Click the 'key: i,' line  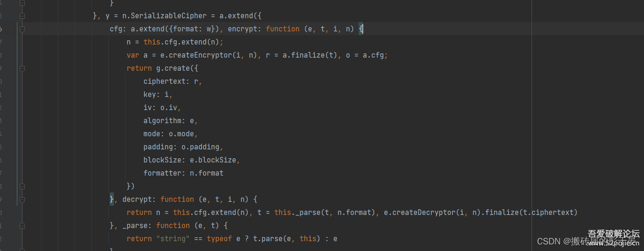tap(158, 95)
